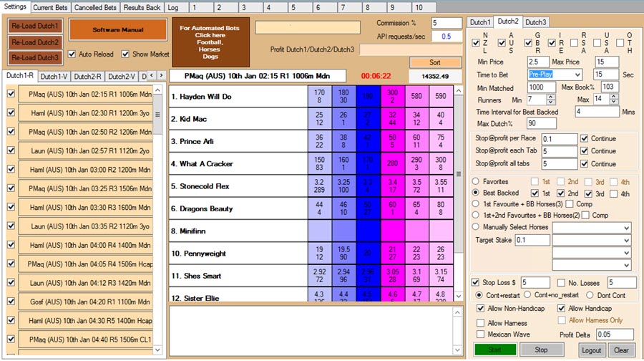Enable the Mexican Wave checkbox
This screenshot has width=644, height=361.
click(482, 334)
